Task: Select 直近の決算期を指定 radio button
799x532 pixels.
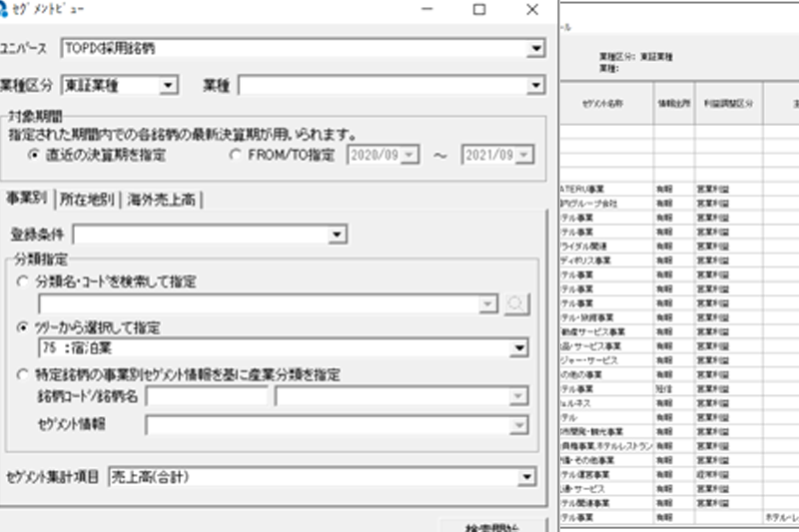Action: coord(34,155)
